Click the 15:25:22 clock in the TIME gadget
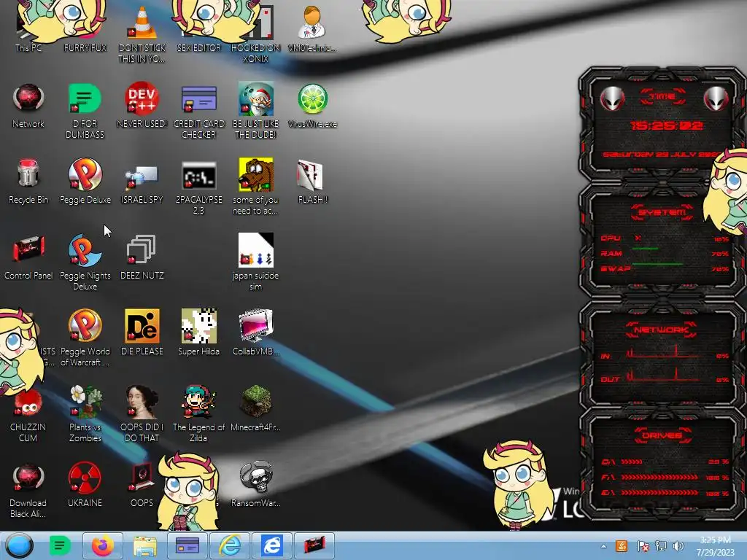Screen dimensions: 747x560 (666, 125)
